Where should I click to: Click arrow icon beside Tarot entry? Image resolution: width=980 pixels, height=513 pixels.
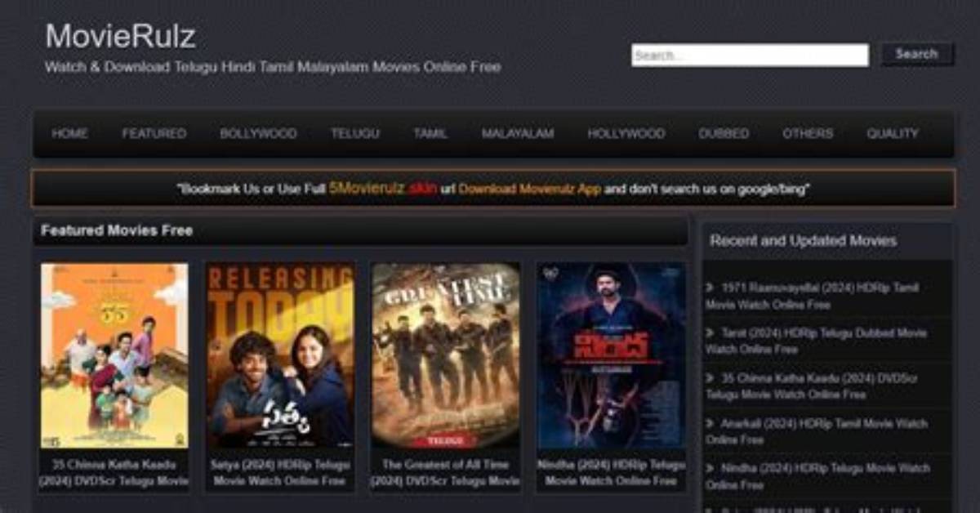click(x=710, y=333)
